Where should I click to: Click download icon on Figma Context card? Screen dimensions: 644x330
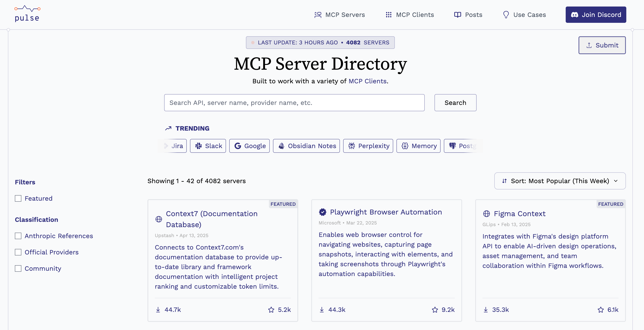click(486, 310)
